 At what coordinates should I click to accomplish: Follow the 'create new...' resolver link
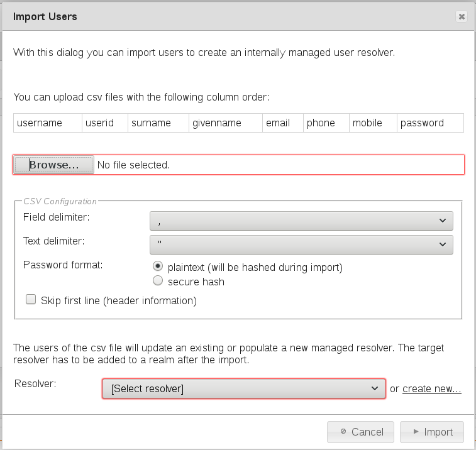[x=432, y=389]
